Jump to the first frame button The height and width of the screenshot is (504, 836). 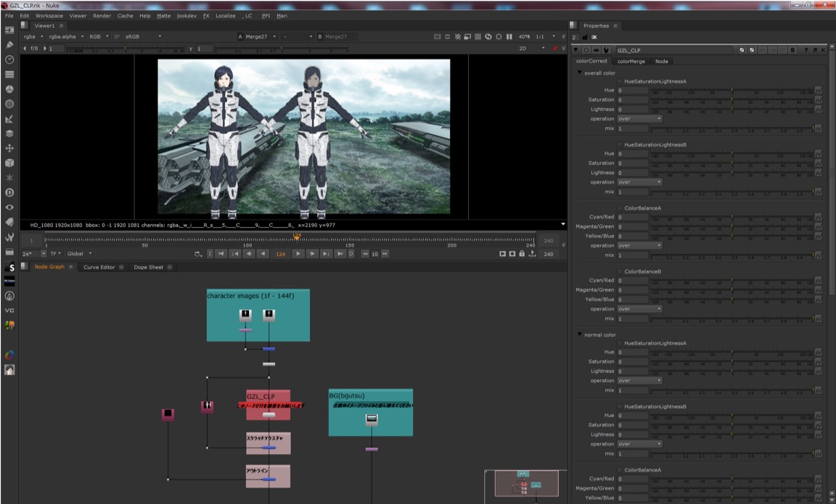click(x=221, y=254)
